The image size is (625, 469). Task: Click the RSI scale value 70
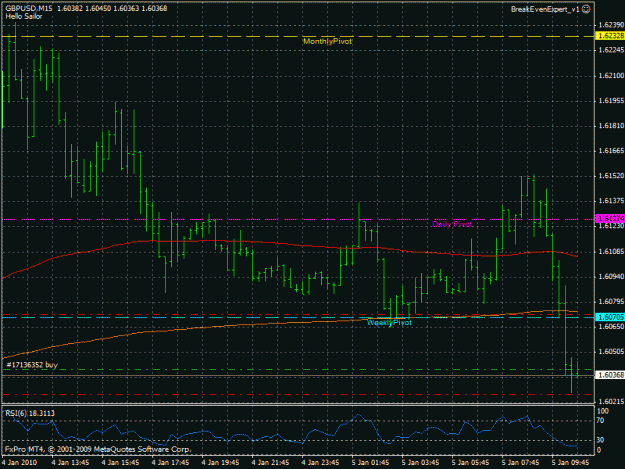coord(601,421)
